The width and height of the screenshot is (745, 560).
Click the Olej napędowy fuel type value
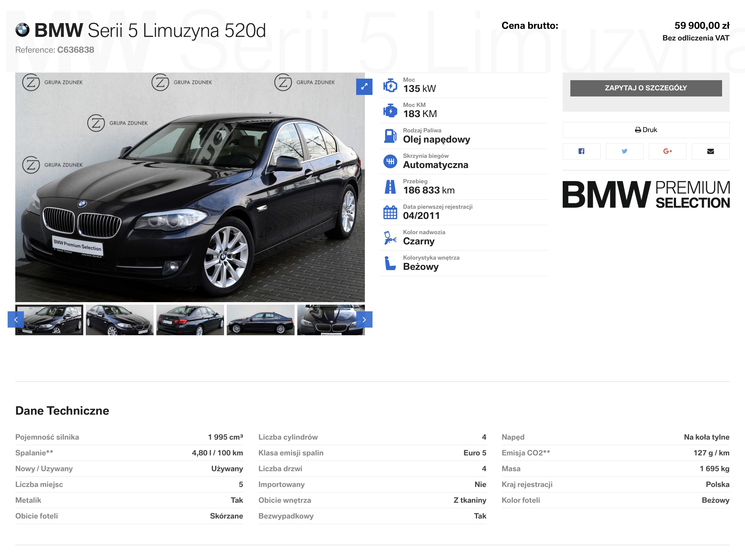[436, 139]
